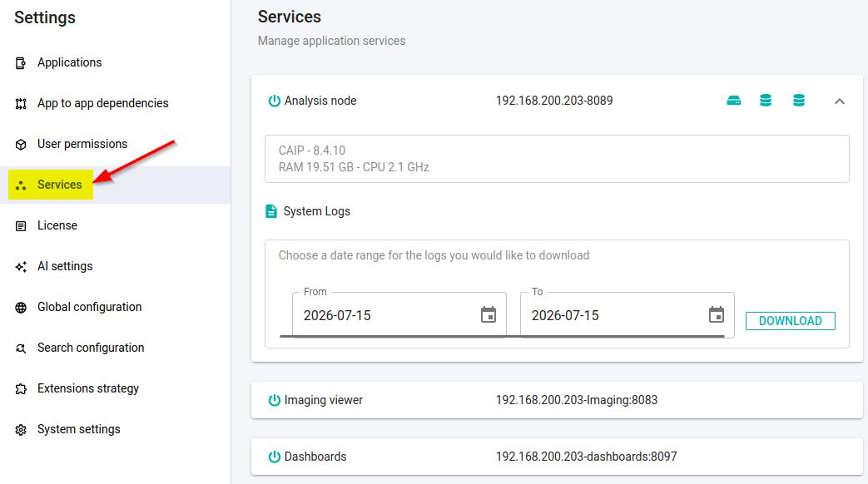Open AI settings in the sidebar
The height and width of the screenshot is (484, 868).
click(x=115, y=266)
